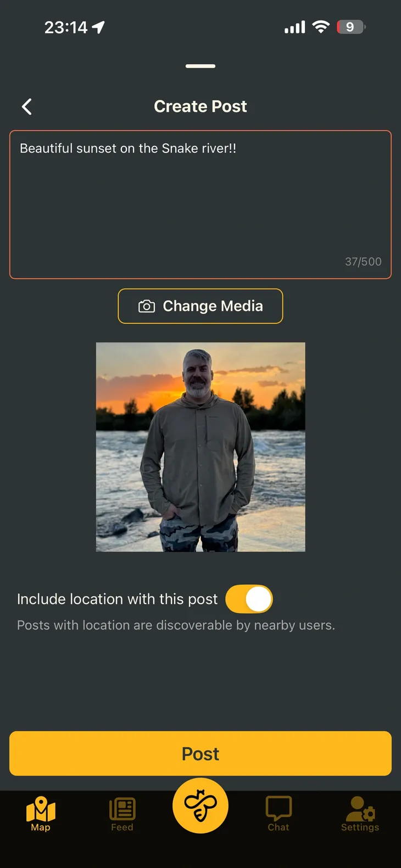401x868 pixels.
Task: Tap the battery indicator
Action: tap(351, 27)
